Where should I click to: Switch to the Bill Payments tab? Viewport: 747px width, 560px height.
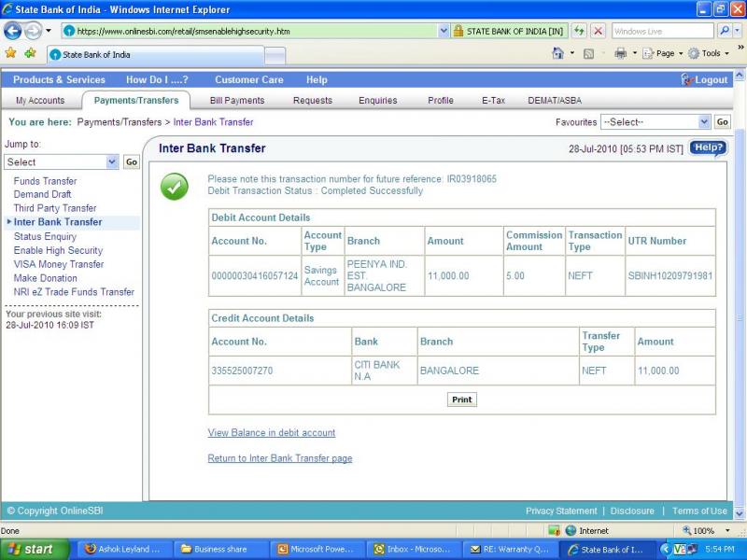coord(237,101)
